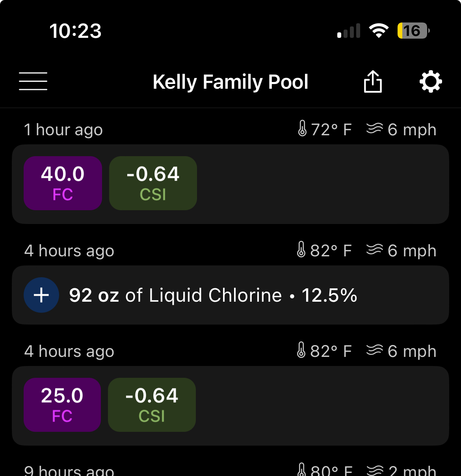Tap the -0.64 CSI badge in the 1 hour ago entry
Screen dimensions: 461x476
coord(153,183)
